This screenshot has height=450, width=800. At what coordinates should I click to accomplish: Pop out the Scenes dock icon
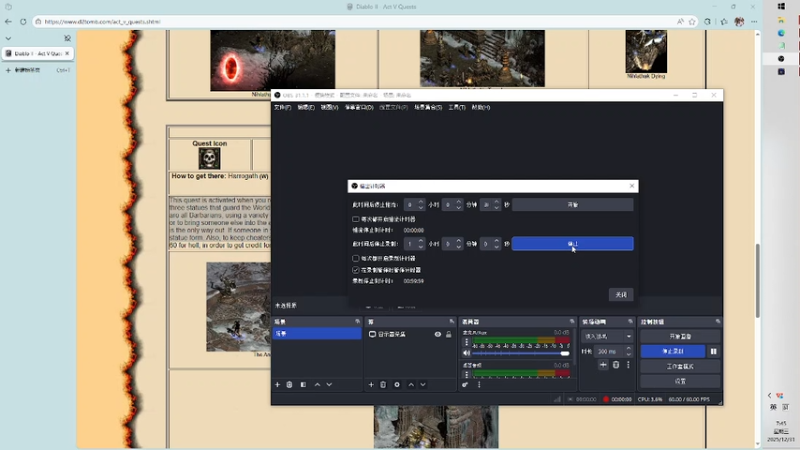pyautogui.click(x=357, y=321)
